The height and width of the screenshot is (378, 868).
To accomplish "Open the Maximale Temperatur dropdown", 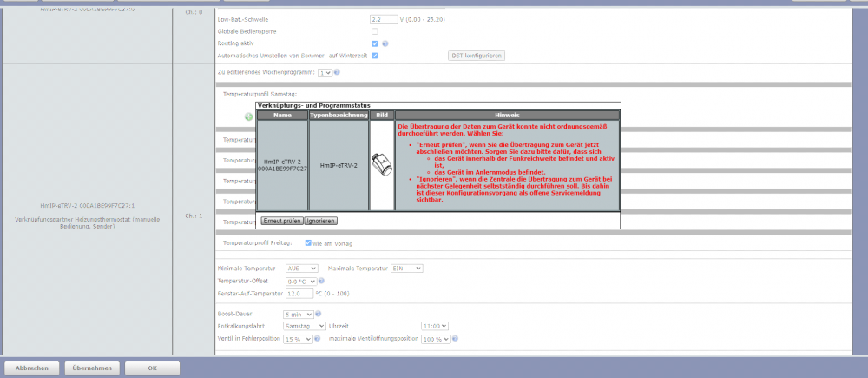I will click(x=407, y=269).
